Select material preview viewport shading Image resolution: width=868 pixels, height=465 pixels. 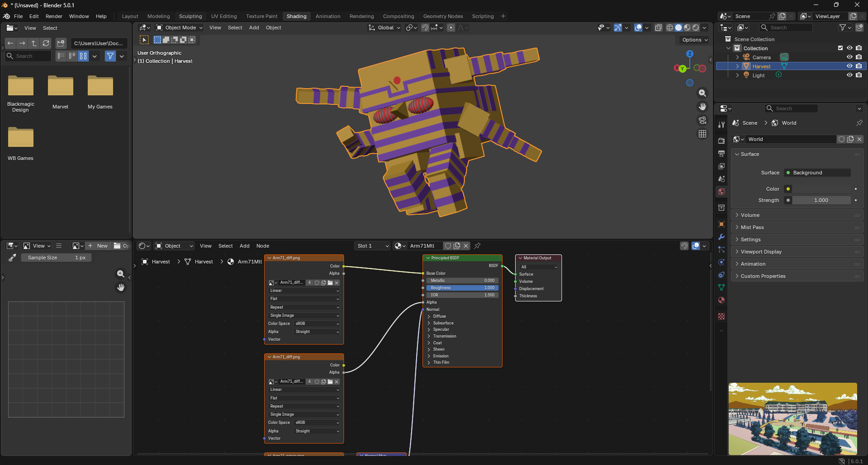pos(687,28)
